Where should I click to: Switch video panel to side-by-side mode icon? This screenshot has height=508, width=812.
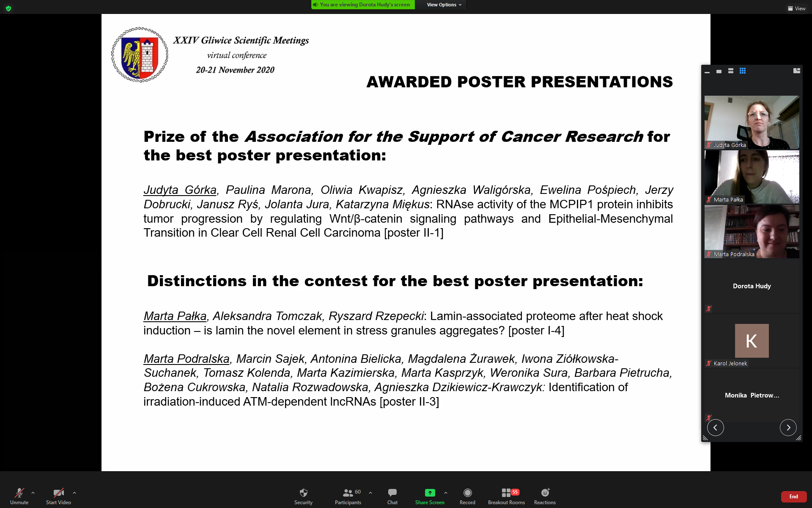(x=797, y=71)
